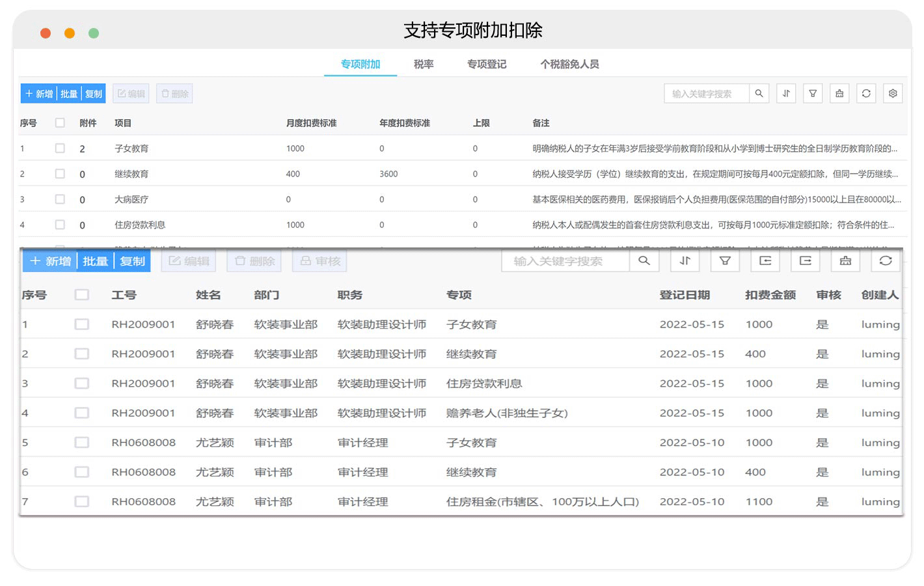Click the 月度扣费标准 column header

pyautogui.click(x=311, y=123)
